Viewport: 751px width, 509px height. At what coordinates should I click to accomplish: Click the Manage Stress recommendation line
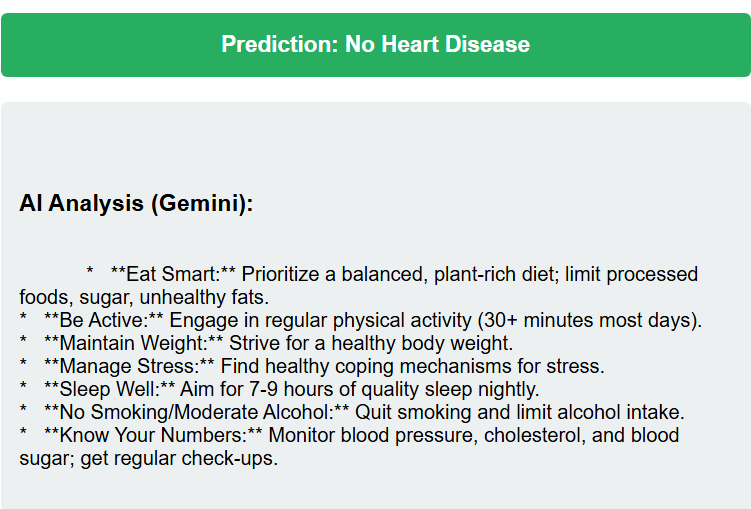[312, 366]
